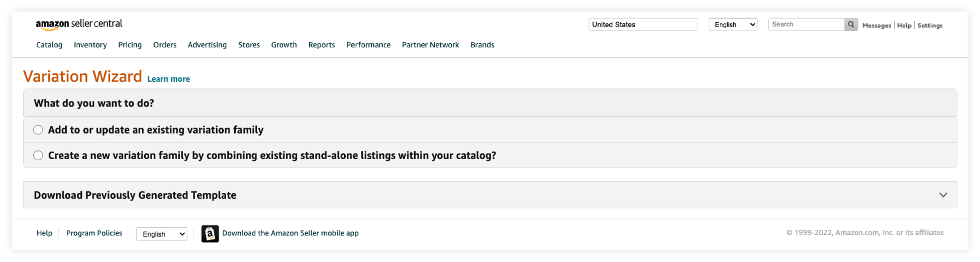The width and height of the screenshot is (980, 262).
Task: Open the Catalog menu
Action: click(49, 45)
